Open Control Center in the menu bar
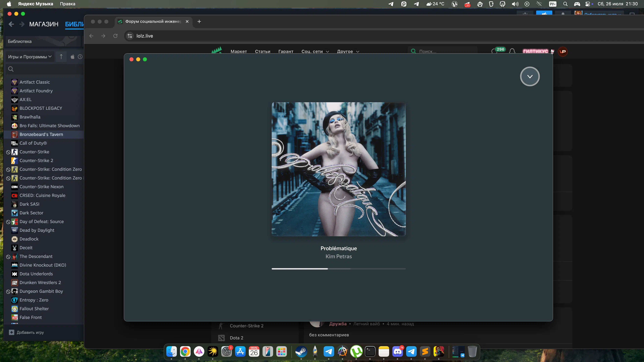The height and width of the screenshot is (362, 644). tap(587, 4)
